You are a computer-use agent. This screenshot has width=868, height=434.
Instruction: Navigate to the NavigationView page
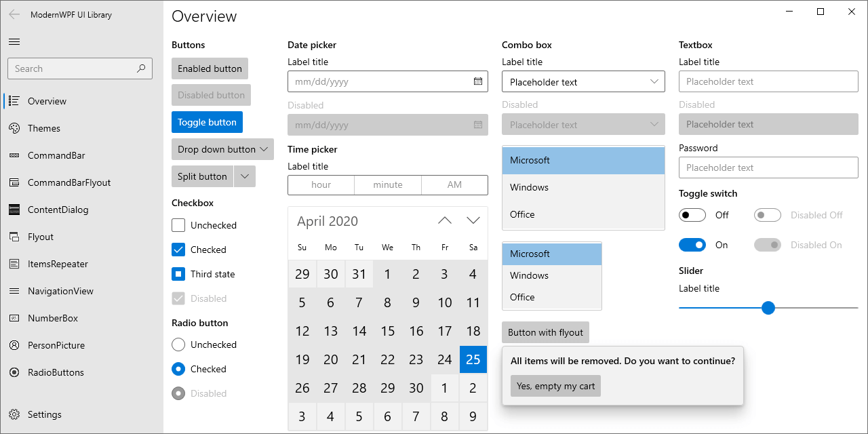pyautogui.click(x=60, y=291)
